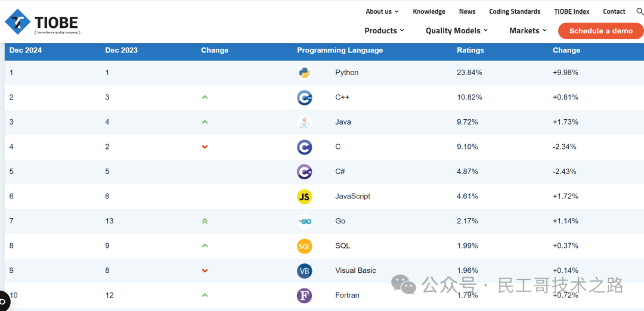Image resolution: width=644 pixels, height=311 pixels.
Task: Click the 4.87% rating for C#
Action: 467,172
